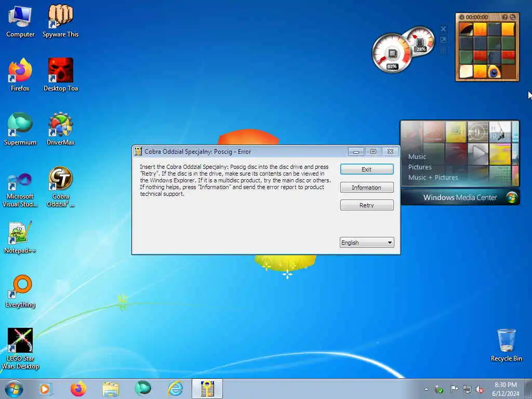
Task: Click the network tray icon
Action: coord(467,389)
